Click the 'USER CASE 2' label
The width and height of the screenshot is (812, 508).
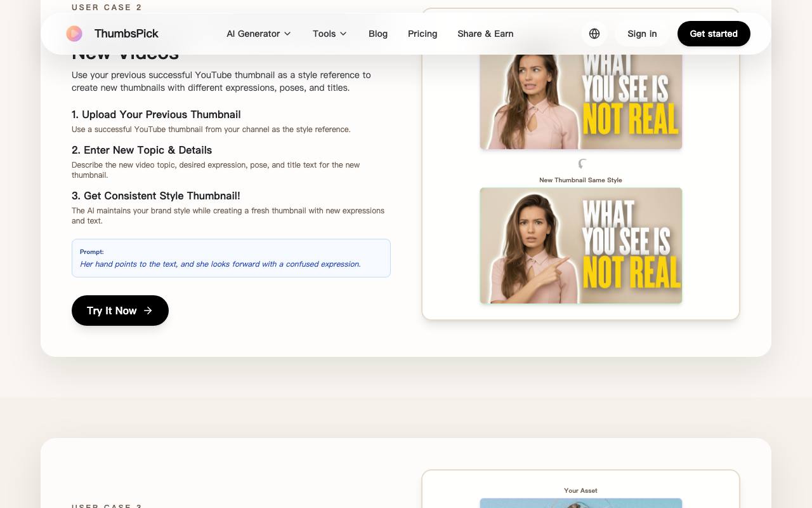107,8
